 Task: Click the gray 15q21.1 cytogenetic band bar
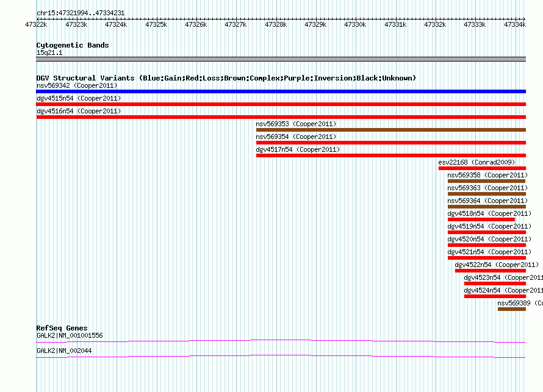tap(281, 59)
